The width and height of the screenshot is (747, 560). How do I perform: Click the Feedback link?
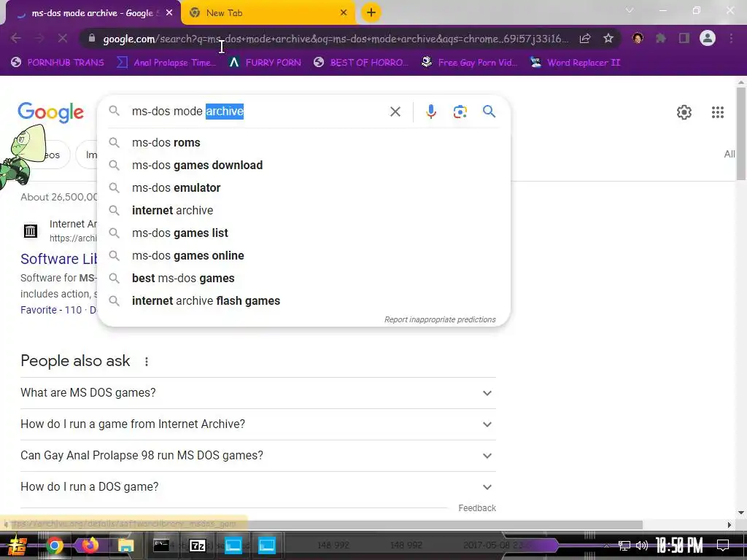[477, 508]
